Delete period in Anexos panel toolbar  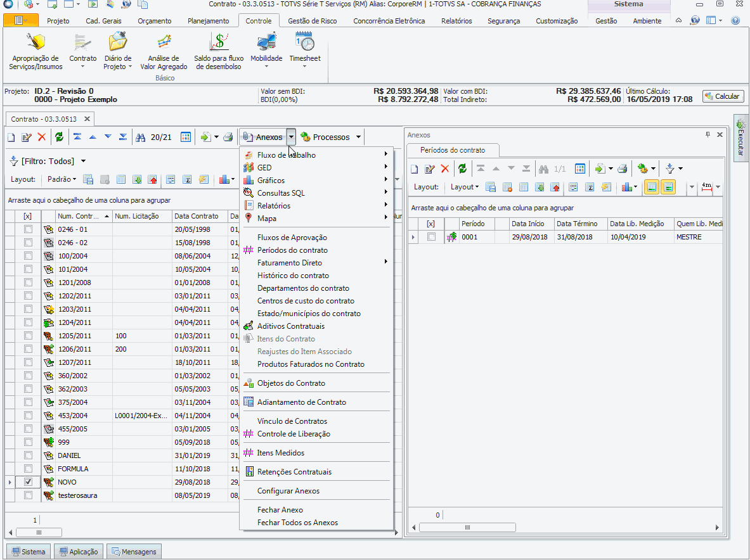[x=445, y=169]
